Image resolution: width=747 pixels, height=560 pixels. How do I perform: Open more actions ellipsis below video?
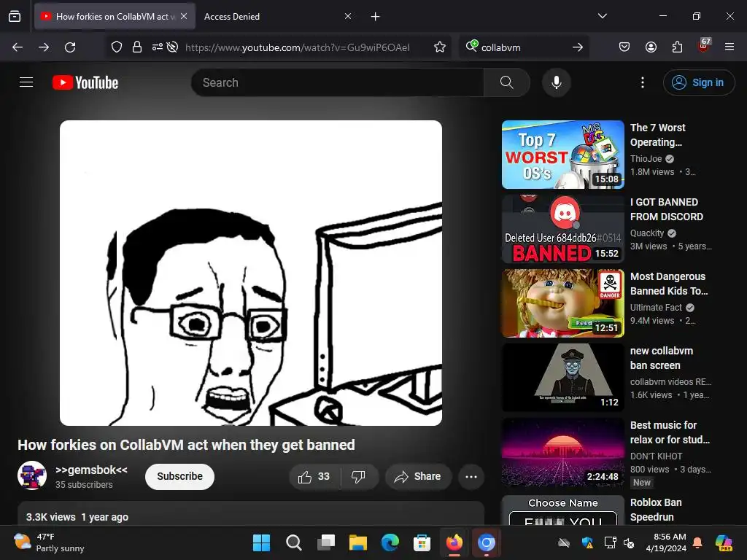tap(471, 477)
